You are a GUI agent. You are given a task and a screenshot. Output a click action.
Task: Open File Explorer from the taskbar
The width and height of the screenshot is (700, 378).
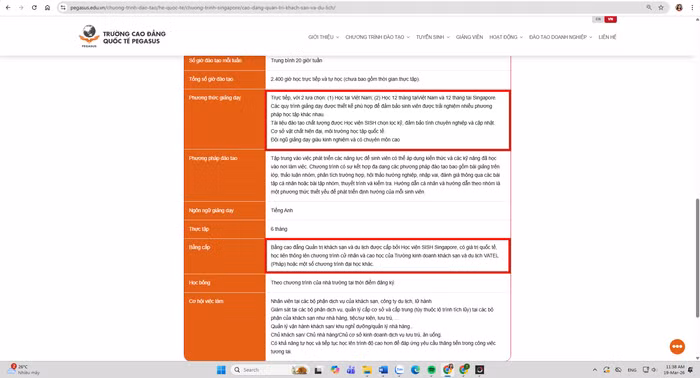tap(367, 370)
